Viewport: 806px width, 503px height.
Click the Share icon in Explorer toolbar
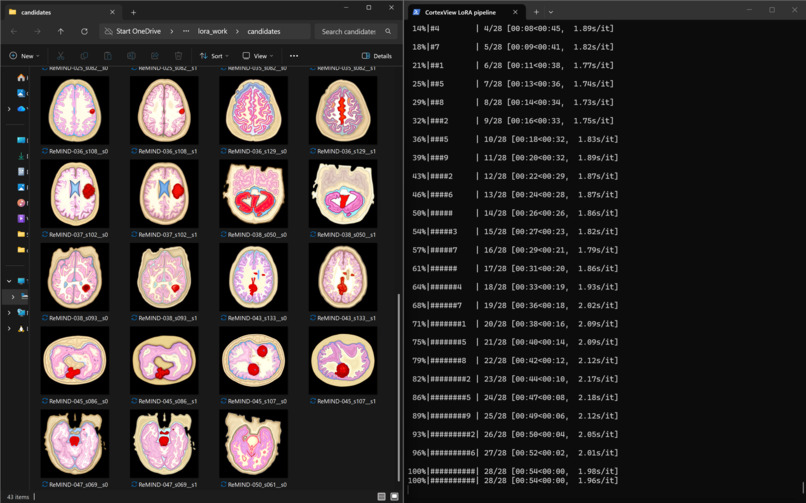pyautogui.click(x=155, y=55)
